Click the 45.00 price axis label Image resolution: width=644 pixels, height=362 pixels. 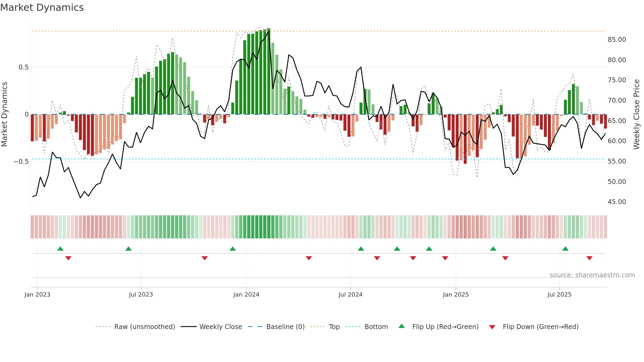(x=617, y=202)
